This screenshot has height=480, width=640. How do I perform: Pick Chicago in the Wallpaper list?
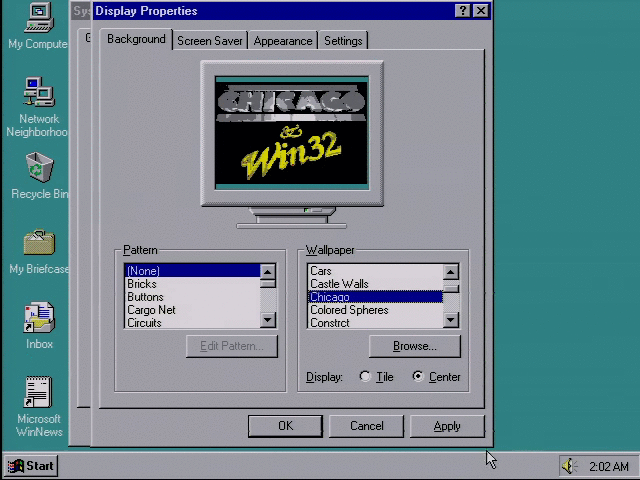tap(375, 297)
